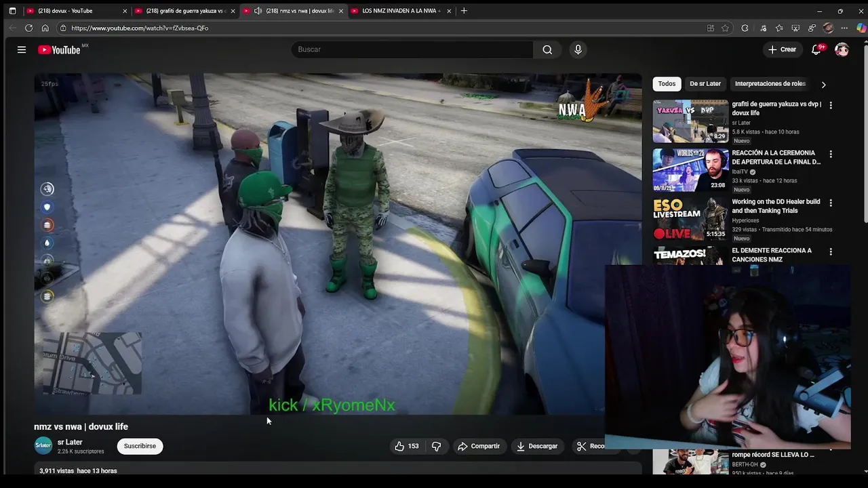Click the video title nmz vs nwa

(x=81, y=426)
